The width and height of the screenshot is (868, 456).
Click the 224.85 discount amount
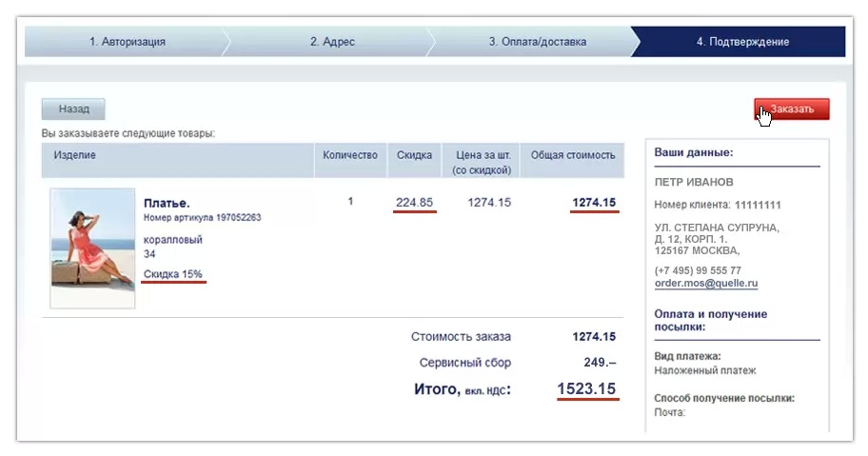(x=414, y=203)
